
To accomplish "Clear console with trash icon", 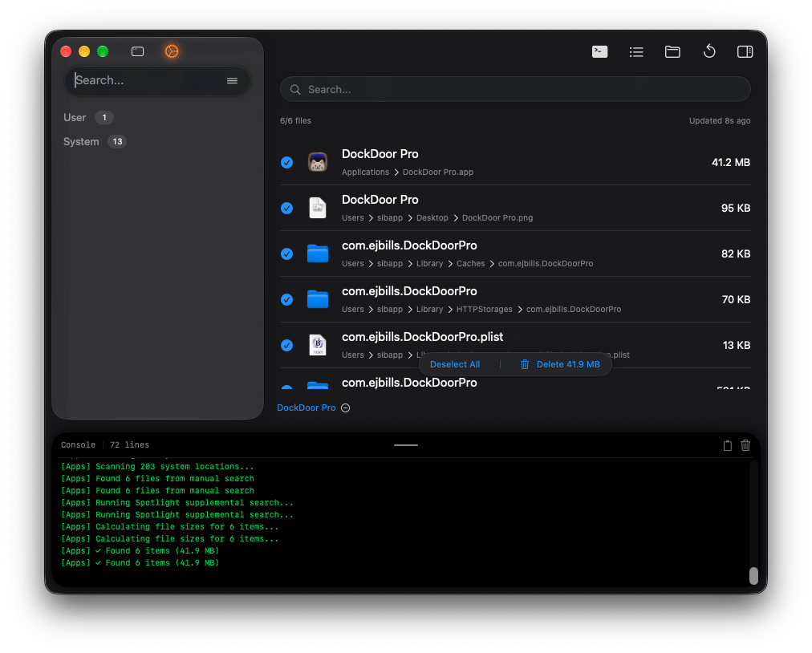I will click(x=745, y=445).
